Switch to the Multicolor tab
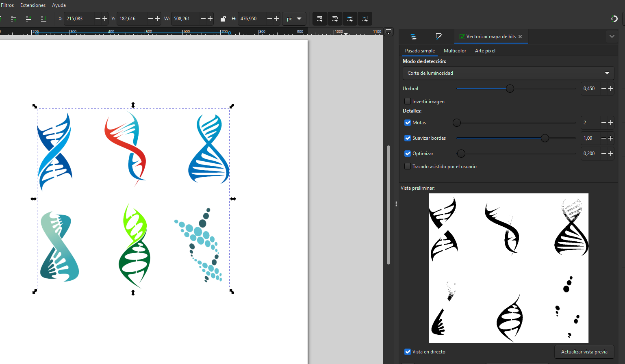Screen dimensions: 625x364 click(x=455, y=51)
